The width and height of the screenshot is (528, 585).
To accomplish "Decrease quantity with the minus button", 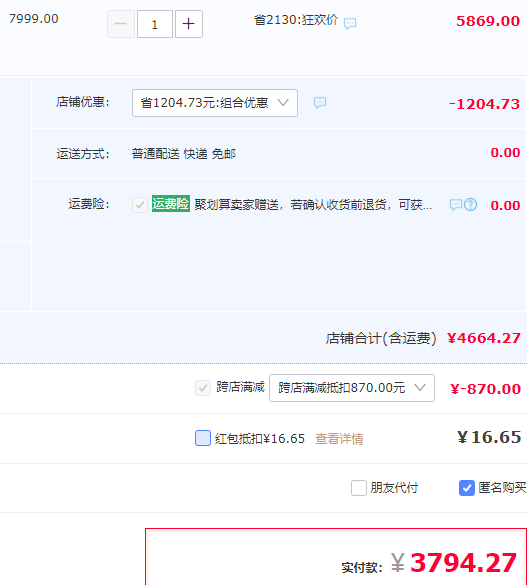I will [121, 24].
